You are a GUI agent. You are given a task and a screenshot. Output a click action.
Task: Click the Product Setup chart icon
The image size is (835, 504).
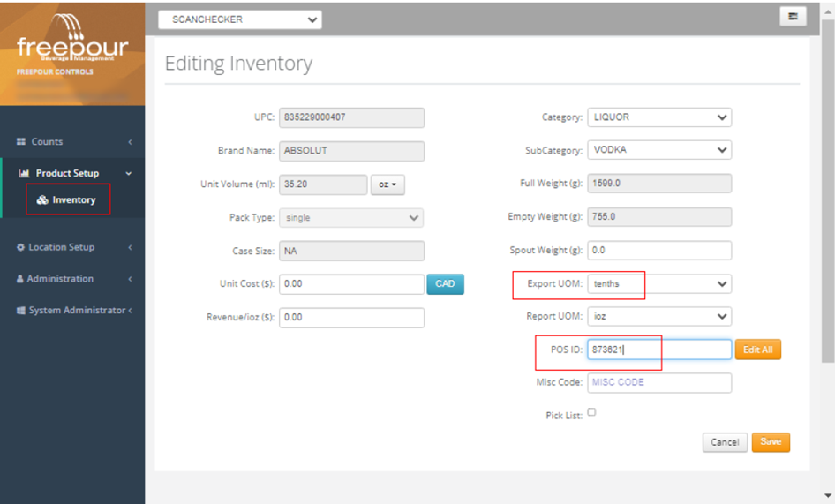(x=24, y=173)
